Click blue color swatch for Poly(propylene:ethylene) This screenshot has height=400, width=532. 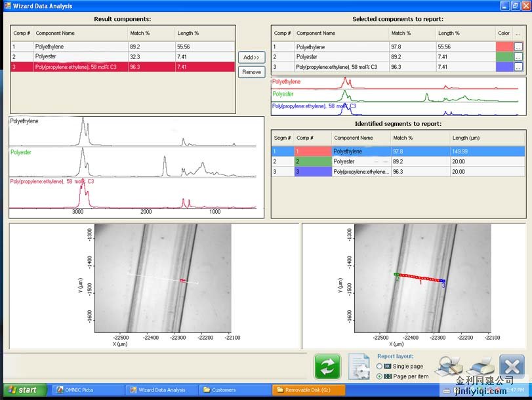coord(504,67)
